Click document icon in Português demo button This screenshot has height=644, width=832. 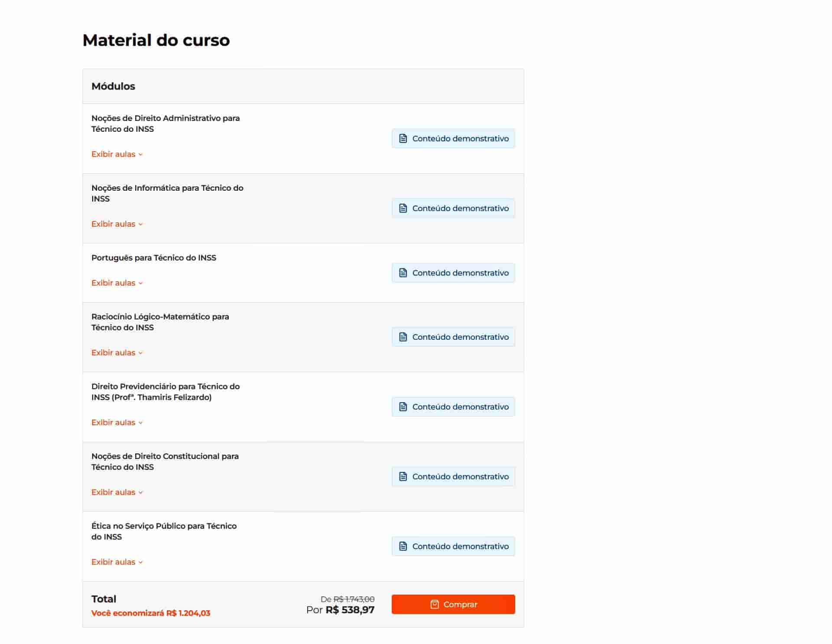pyautogui.click(x=403, y=273)
